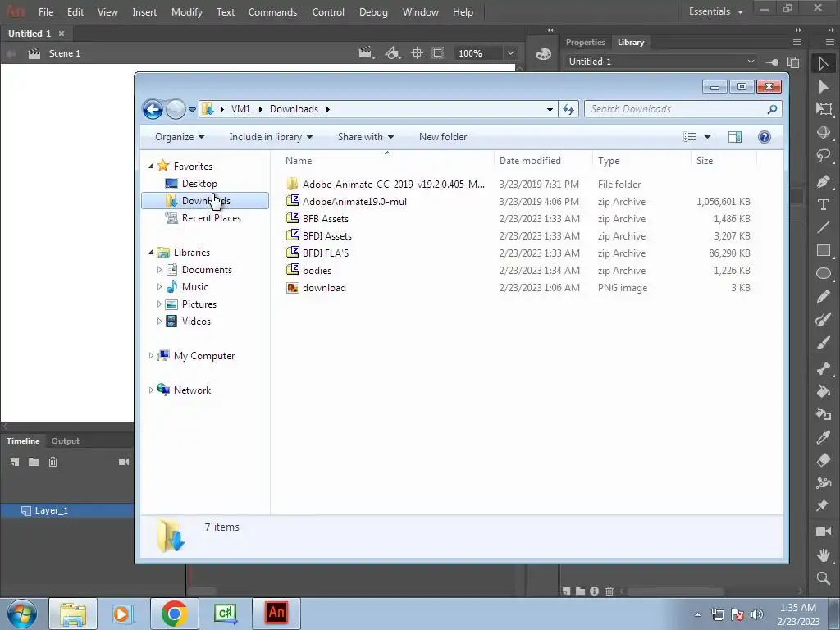Viewport: 840px width, 630px height.
Task: Open the Animate File menu
Action: click(46, 11)
